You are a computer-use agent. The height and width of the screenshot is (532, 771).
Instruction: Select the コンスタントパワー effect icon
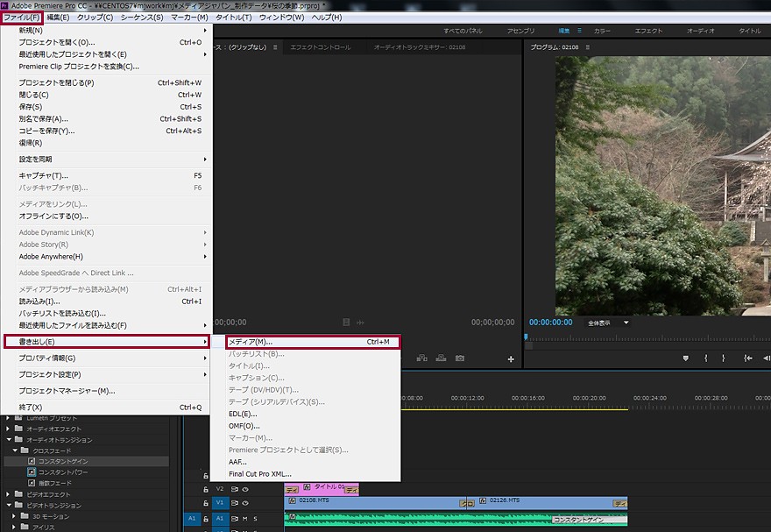point(32,472)
